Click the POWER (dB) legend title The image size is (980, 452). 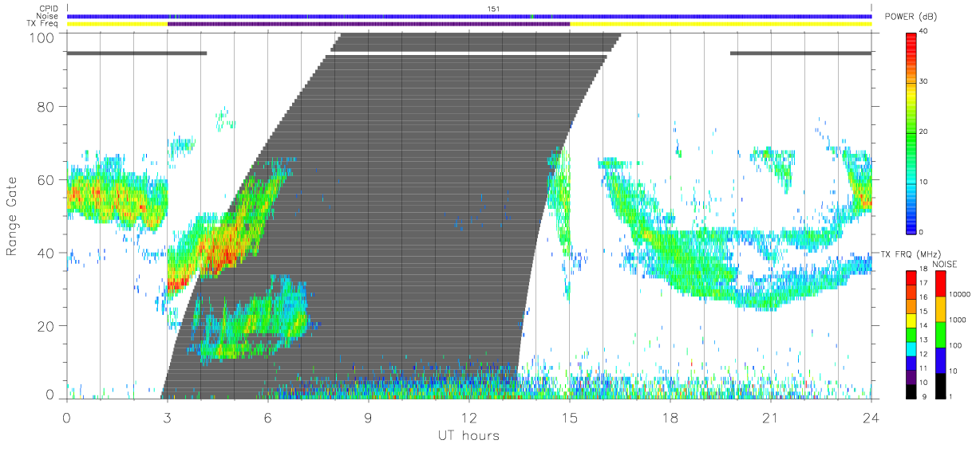912,18
